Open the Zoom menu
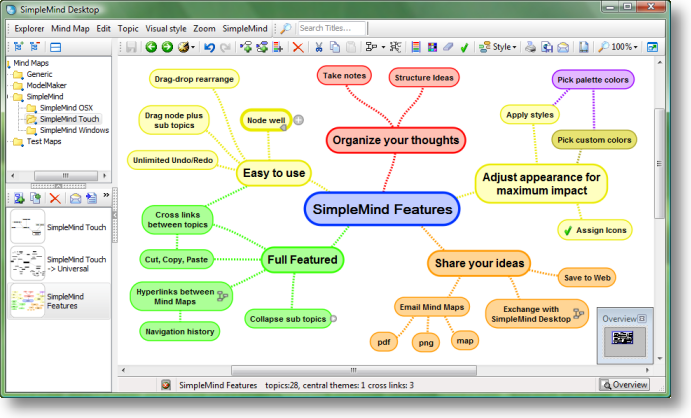The height and width of the screenshot is (418, 691). 204,29
